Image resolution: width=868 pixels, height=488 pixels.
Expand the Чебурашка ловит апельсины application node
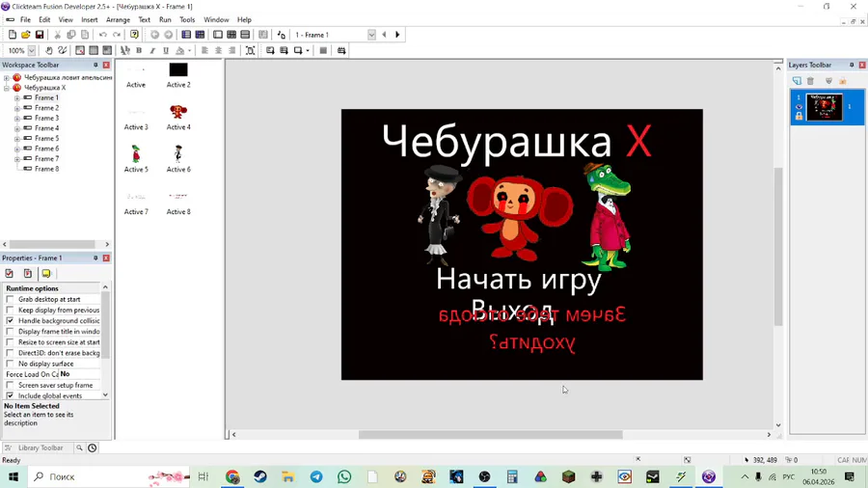point(7,78)
